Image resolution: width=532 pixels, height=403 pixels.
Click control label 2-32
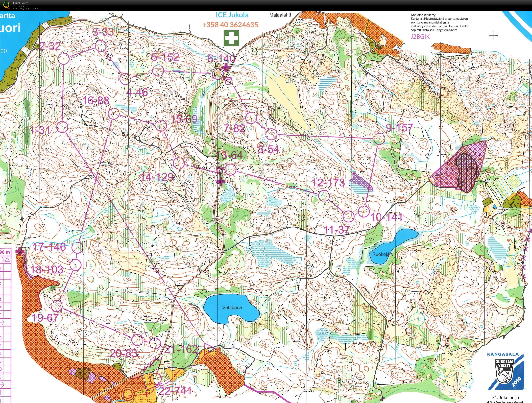click(50, 46)
